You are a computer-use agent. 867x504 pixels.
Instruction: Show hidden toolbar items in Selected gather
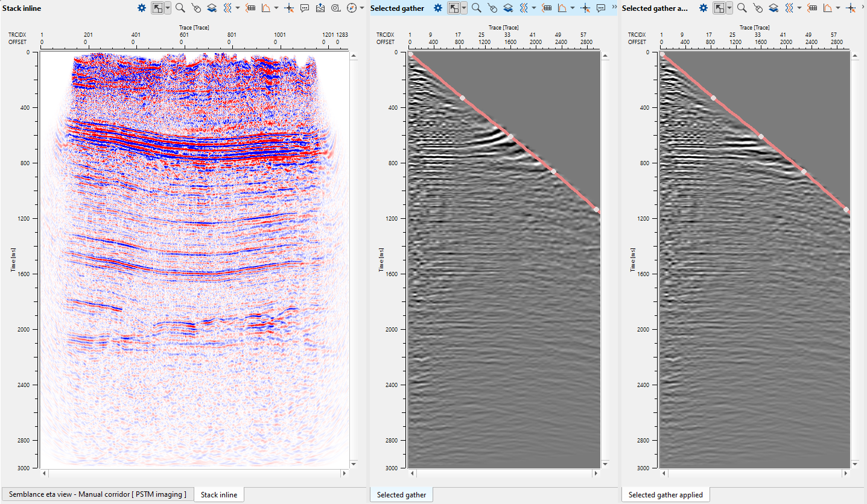614,7
